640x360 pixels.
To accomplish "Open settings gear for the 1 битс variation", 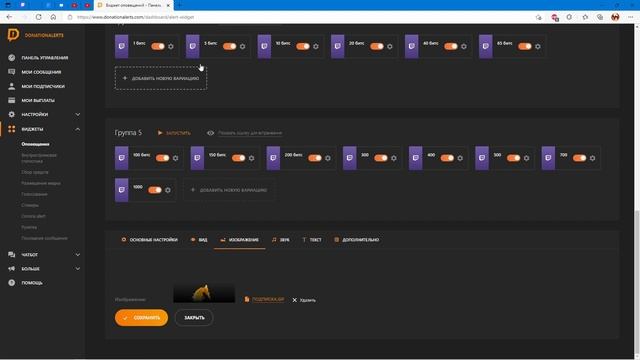I will point(171,47).
